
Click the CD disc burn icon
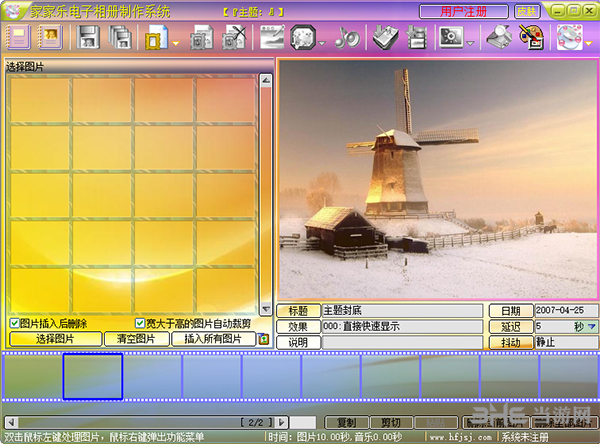569,37
